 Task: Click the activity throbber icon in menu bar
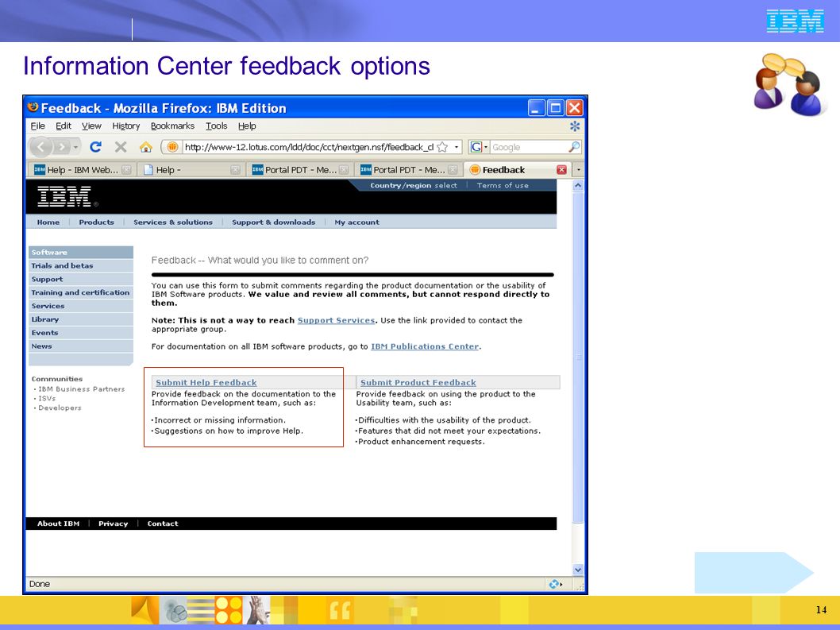pyautogui.click(x=575, y=126)
